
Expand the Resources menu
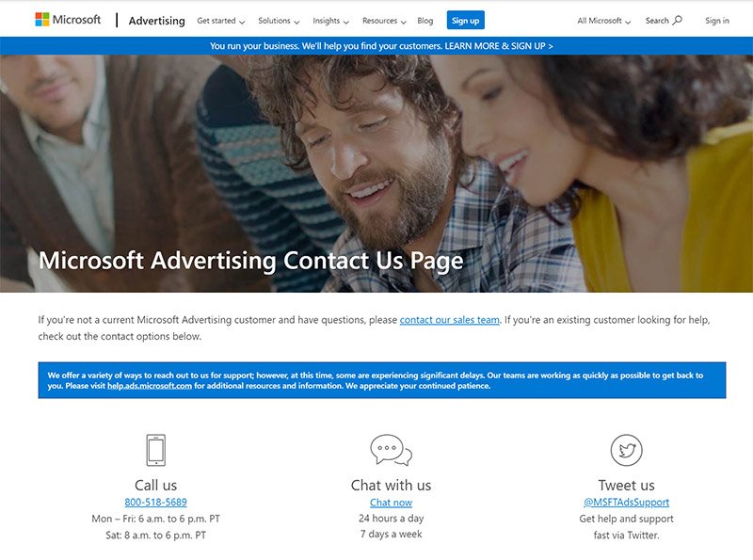(x=384, y=21)
